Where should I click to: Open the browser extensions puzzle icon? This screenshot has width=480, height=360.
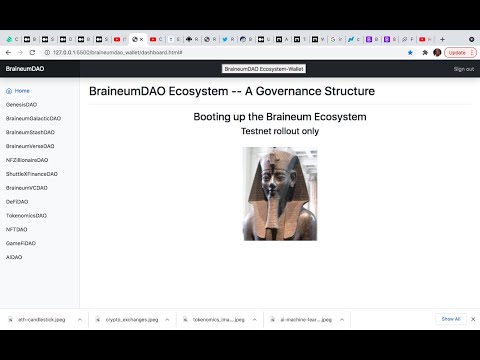click(x=425, y=53)
